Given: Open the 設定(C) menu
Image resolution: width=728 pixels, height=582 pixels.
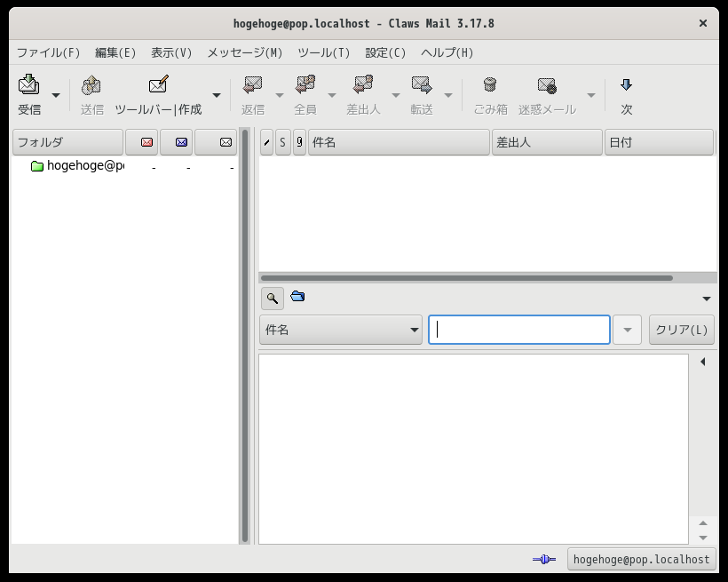Looking at the screenshot, I should click(x=385, y=52).
